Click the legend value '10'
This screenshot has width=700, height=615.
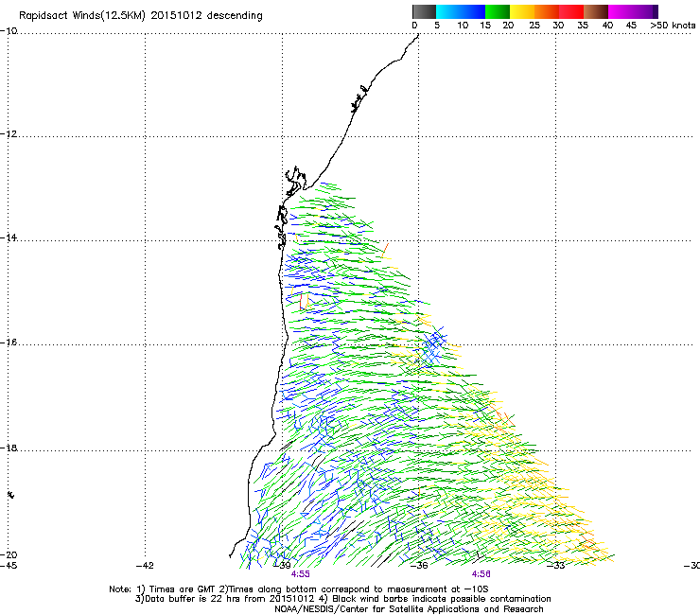(x=463, y=26)
